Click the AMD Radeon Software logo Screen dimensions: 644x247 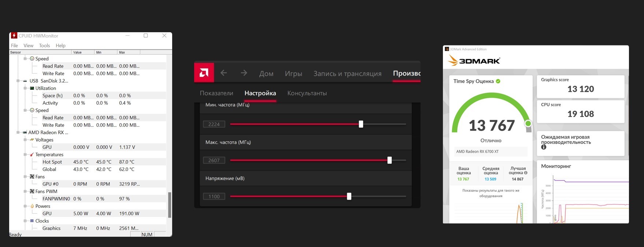(204, 72)
